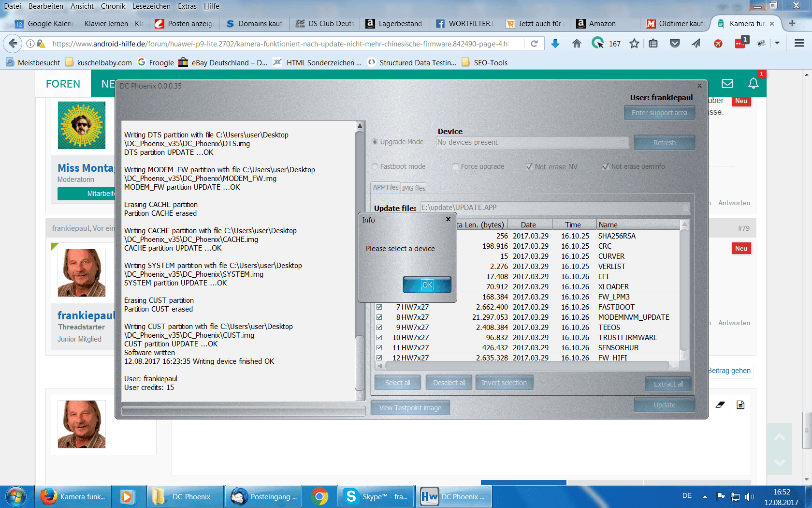Click the log panel vertical scrollbar

pos(360,261)
